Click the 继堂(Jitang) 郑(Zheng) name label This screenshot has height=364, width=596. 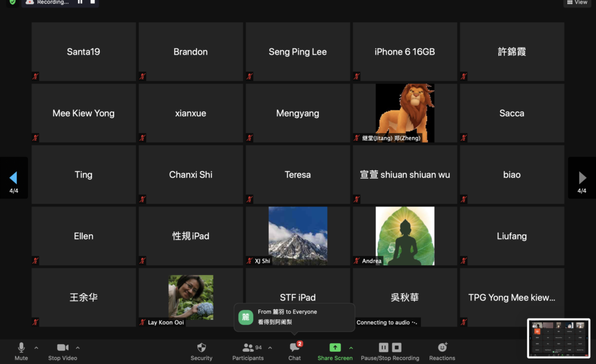(x=391, y=138)
